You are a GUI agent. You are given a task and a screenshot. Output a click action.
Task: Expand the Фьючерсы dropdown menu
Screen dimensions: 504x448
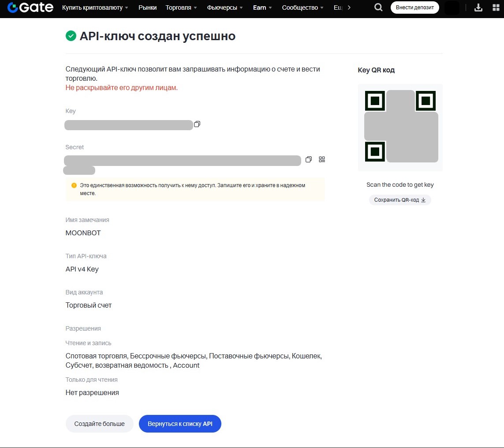point(225,8)
